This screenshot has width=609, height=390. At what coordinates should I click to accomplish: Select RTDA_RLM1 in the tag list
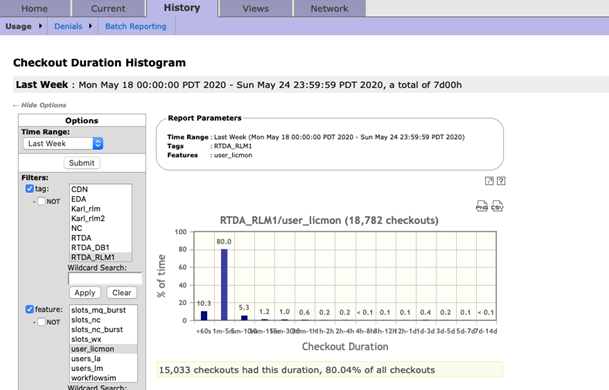point(100,257)
